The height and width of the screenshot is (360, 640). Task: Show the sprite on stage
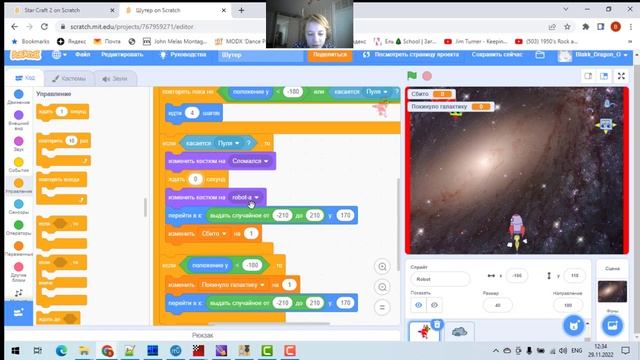click(x=418, y=305)
